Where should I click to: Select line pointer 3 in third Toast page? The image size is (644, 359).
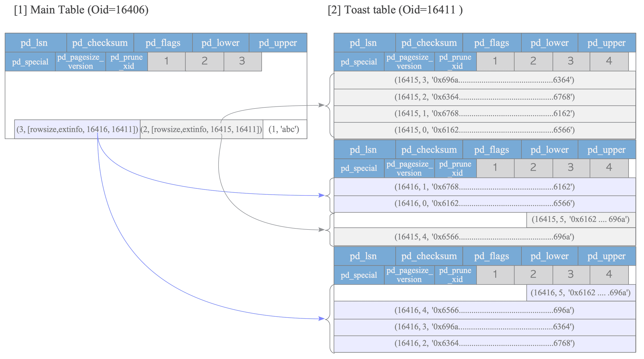571,275
